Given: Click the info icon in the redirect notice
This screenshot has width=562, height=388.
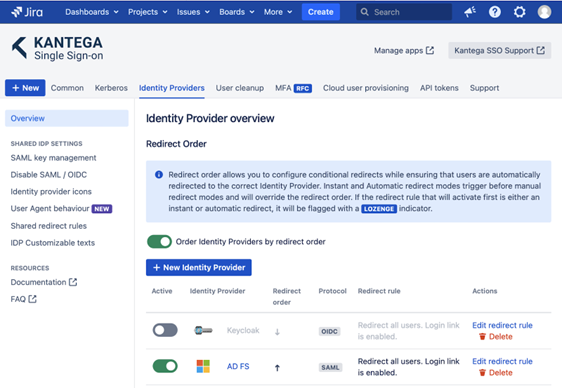Looking at the screenshot, I should [159, 175].
